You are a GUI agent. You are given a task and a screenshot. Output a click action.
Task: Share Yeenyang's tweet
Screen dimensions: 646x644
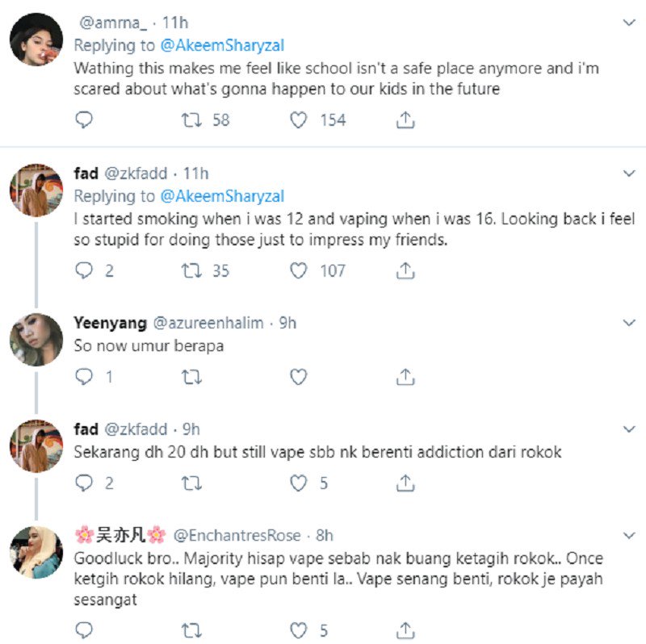[x=406, y=377]
